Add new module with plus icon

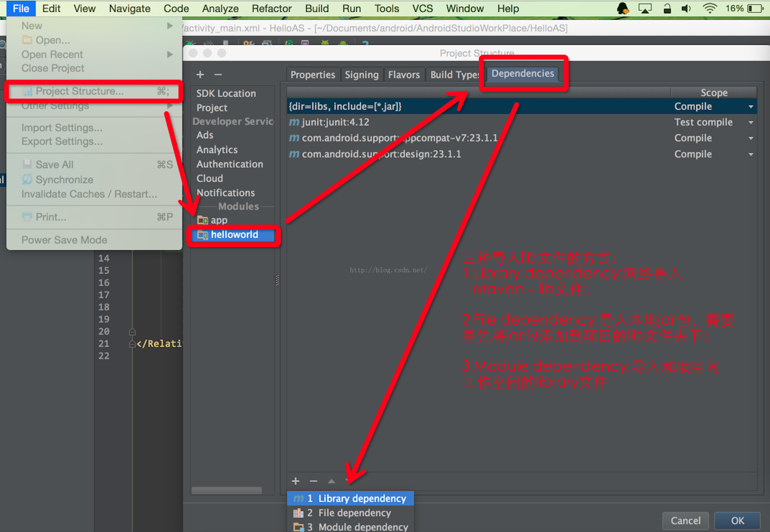(x=200, y=75)
